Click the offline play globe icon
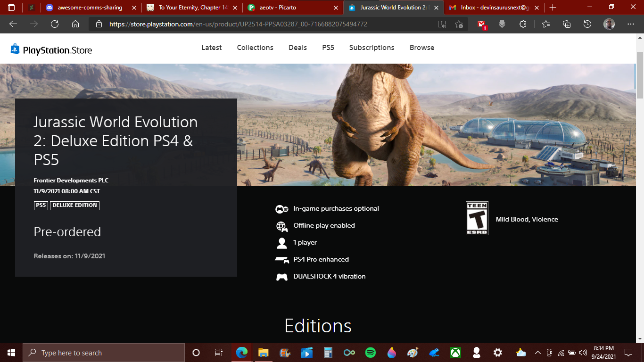 [282, 226]
